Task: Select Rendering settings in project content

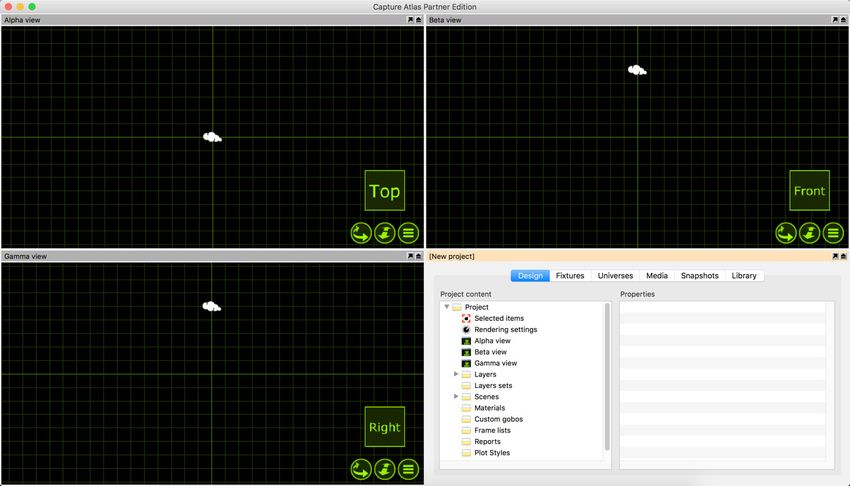Action: tap(505, 330)
